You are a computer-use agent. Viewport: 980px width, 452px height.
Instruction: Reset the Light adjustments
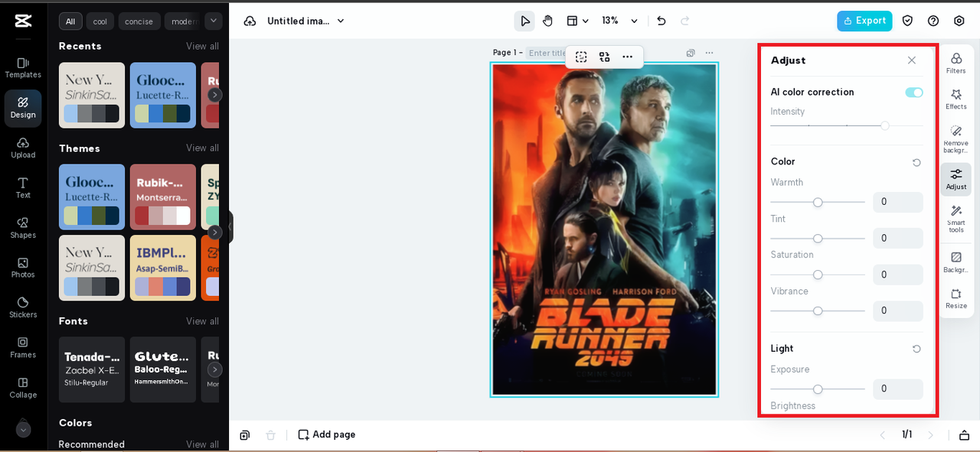point(916,349)
